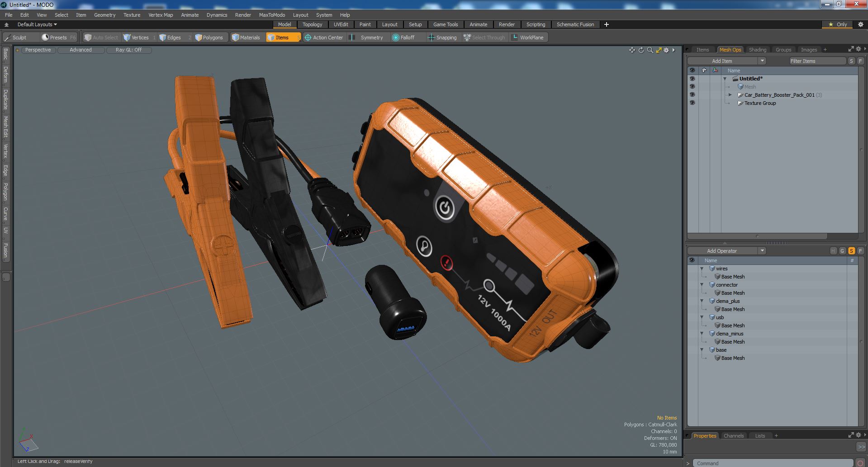Click the Add Item button
Viewport: 868px width, 467px height.
tap(722, 61)
